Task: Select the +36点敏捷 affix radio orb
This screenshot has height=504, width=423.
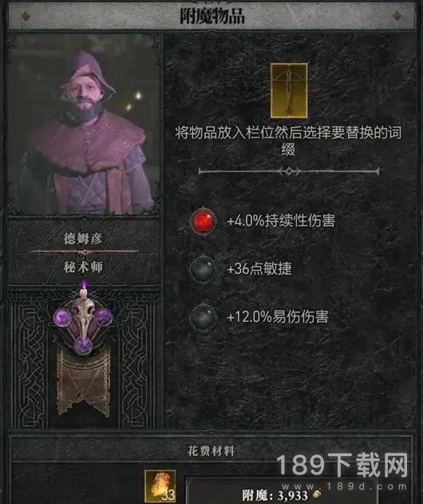Action: pos(203,268)
